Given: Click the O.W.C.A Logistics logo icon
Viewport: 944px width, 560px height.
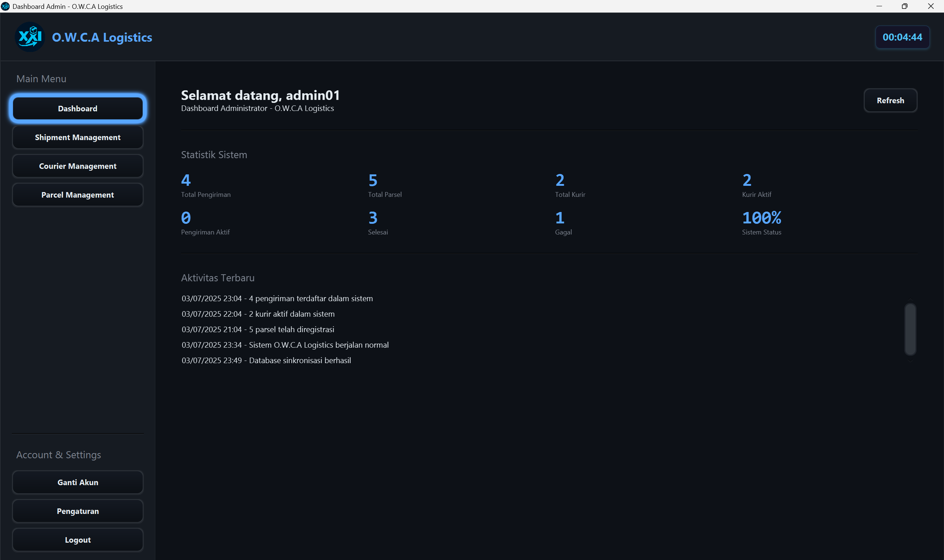Looking at the screenshot, I should [x=30, y=37].
